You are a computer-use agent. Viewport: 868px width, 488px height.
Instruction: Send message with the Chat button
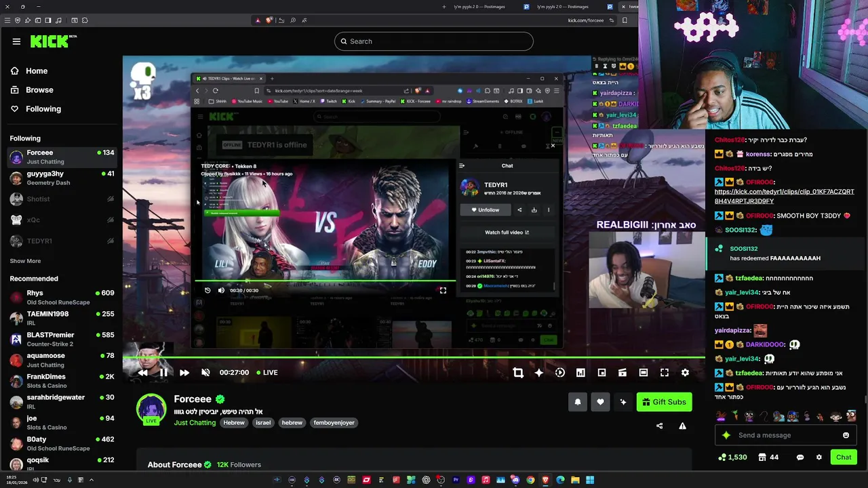[x=844, y=457]
